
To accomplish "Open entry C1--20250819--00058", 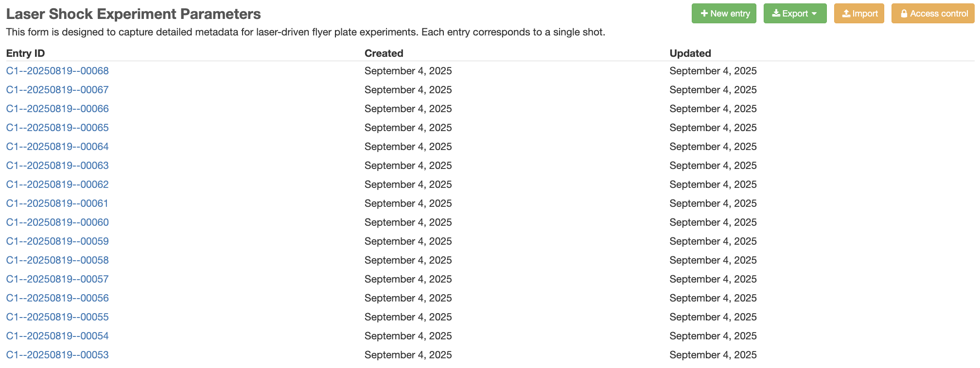I will pyautogui.click(x=57, y=260).
